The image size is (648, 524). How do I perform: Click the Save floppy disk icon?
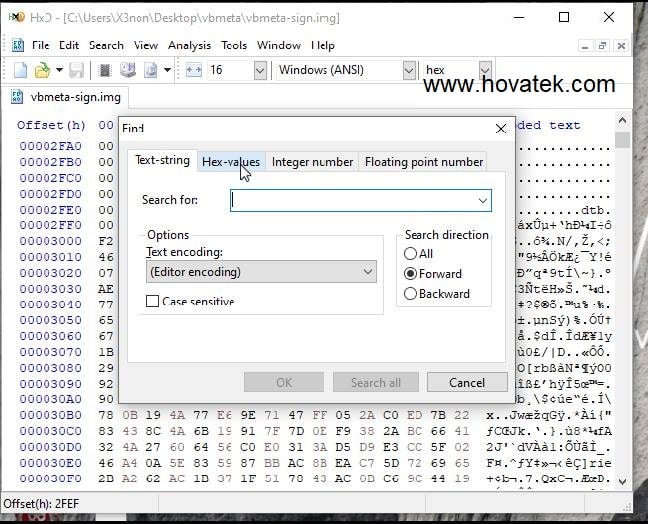(x=76, y=70)
